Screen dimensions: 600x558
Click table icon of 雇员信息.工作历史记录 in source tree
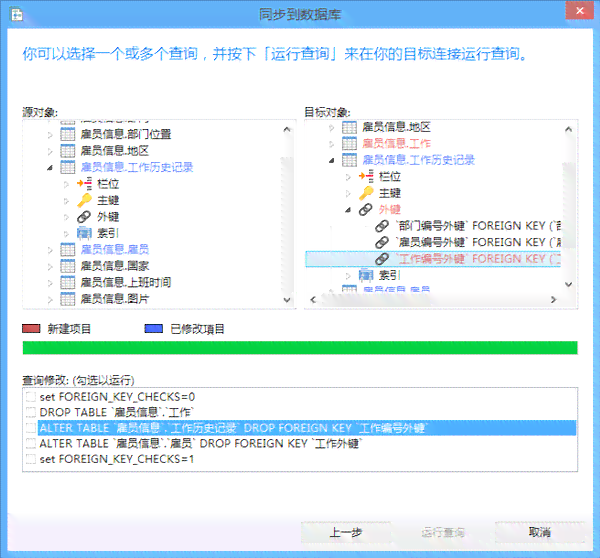point(68,167)
